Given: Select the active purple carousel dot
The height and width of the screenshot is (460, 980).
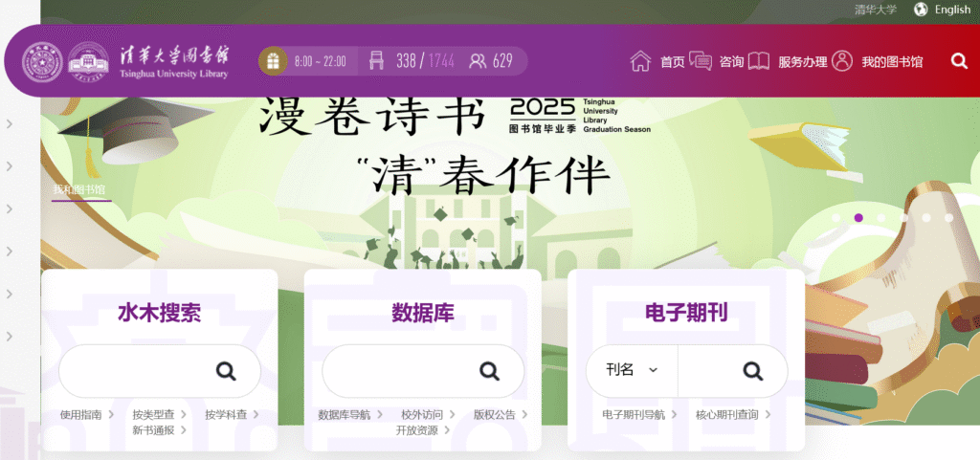Looking at the screenshot, I should (x=858, y=218).
